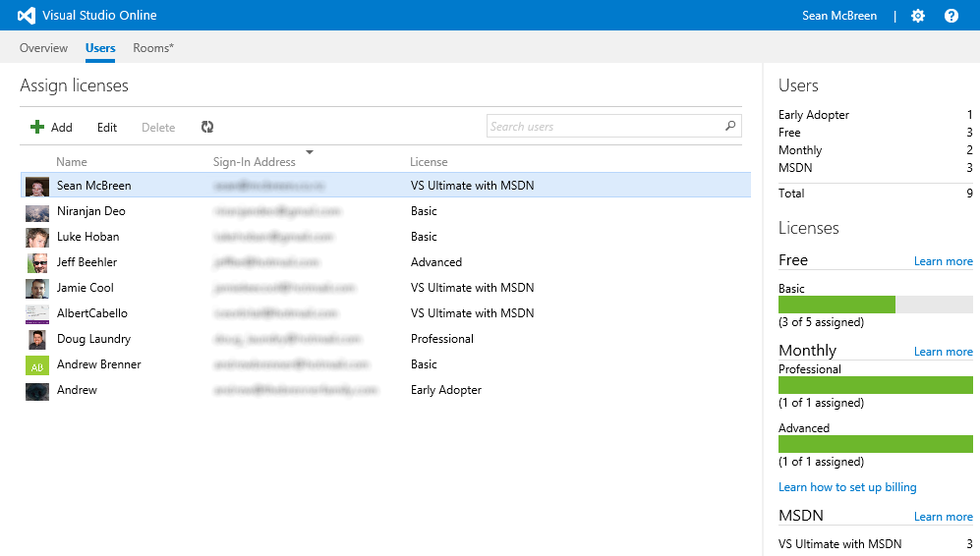Image resolution: width=980 pixels, height=556 pixels.
Task: Open the Sean McBreen account menu in the header
Action: point(838,16)
